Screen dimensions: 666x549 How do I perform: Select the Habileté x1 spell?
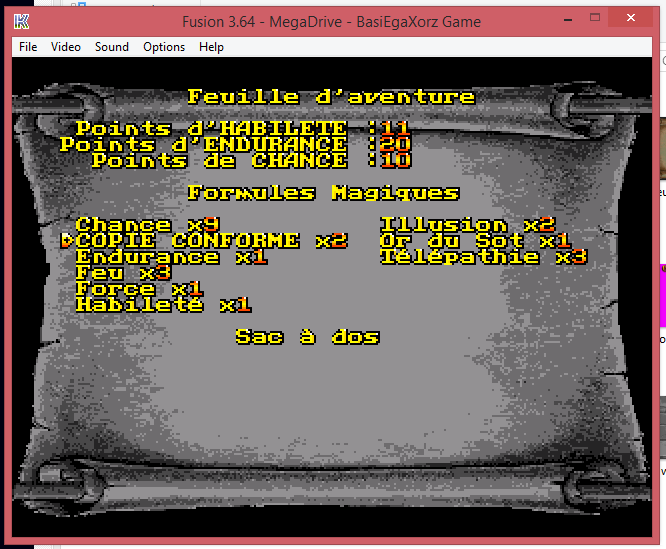pyautogui.click(x=164, y=305)
